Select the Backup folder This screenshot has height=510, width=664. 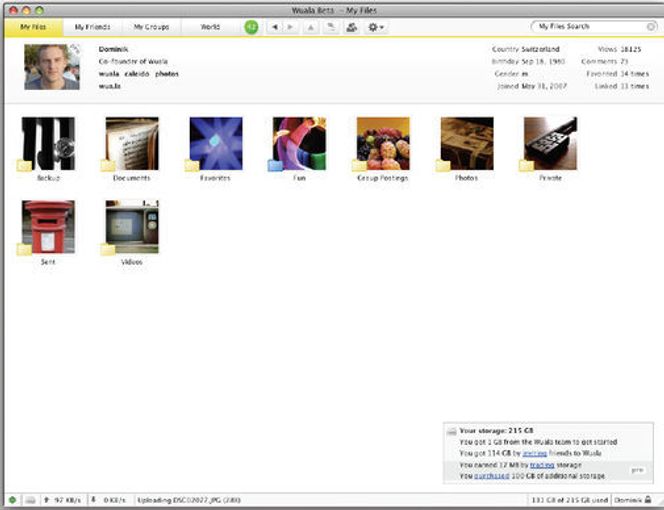(48, 144)
